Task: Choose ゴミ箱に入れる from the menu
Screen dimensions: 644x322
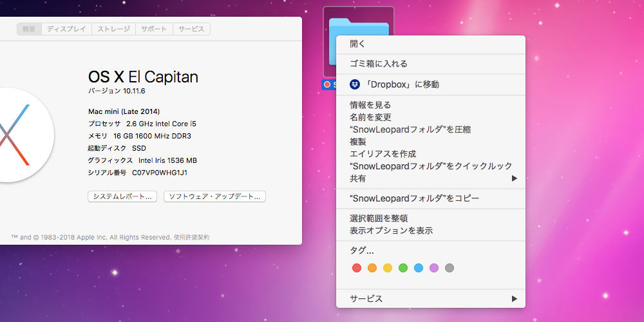Action: point(430,64)
